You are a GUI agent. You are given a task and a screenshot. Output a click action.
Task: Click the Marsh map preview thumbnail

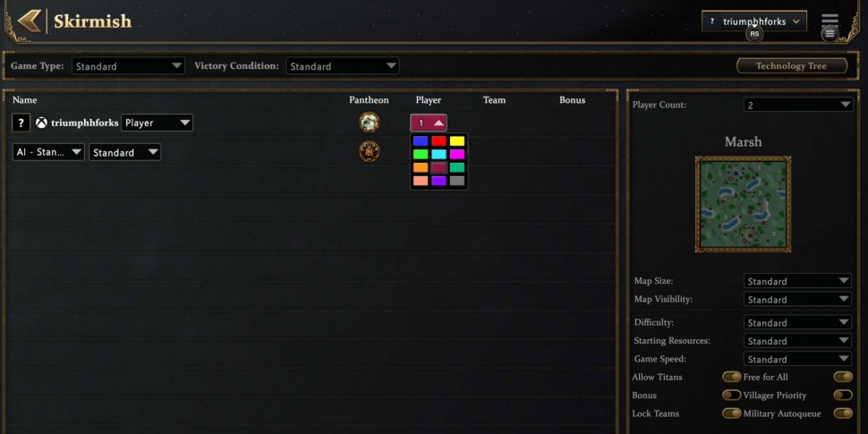click(x=743, y=204)
